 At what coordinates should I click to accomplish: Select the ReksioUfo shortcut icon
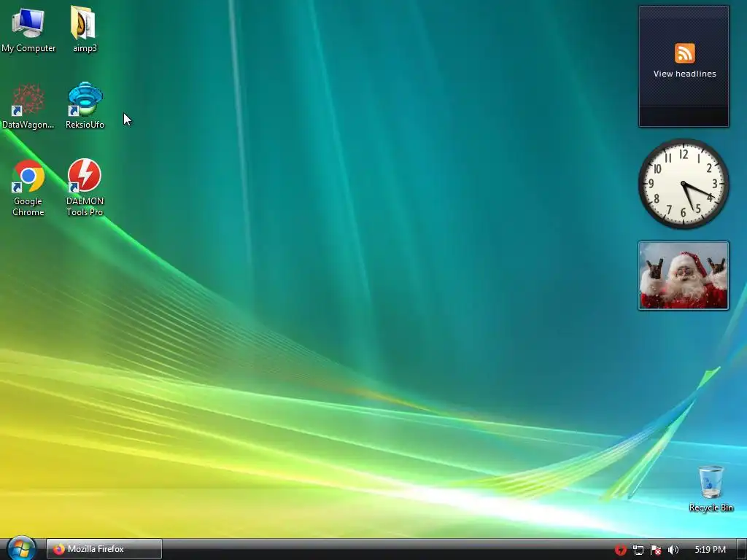(x=85, y=106)
